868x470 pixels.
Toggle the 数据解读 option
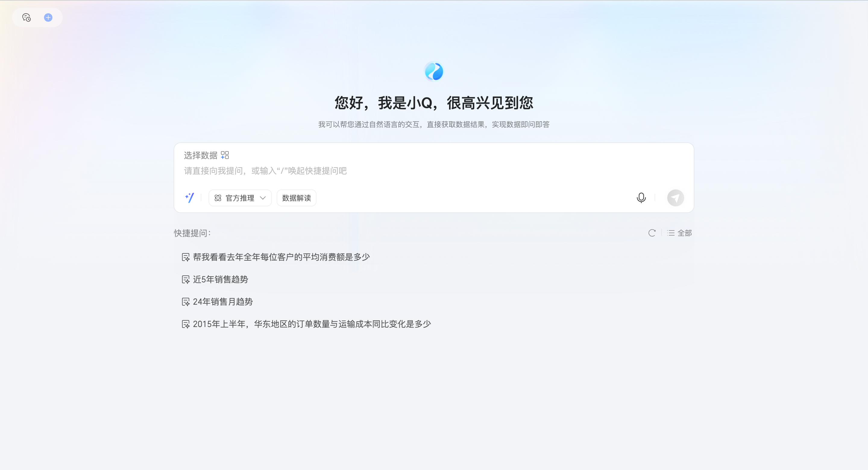click(x=296, y=198)
